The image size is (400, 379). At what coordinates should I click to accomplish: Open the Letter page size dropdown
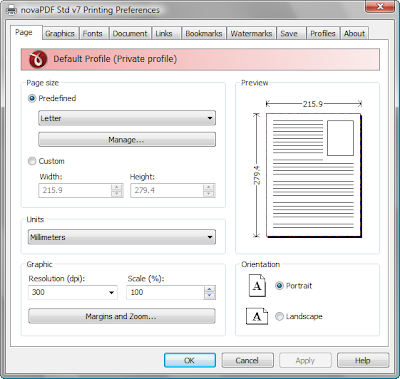pyautogui.click(x=127, y=118)
